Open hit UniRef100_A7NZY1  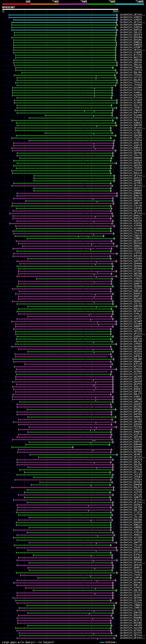(x=131, y=17)
